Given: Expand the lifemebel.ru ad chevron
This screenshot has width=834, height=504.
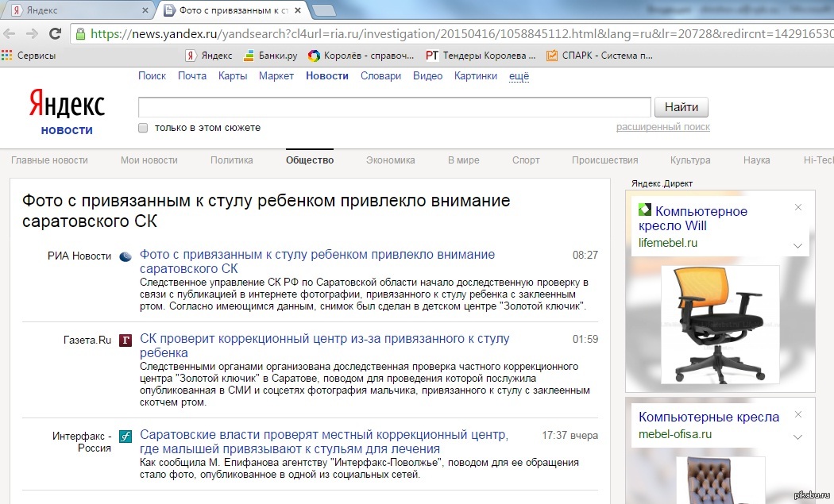Looking at the screenshot, I should click(797, 245).
